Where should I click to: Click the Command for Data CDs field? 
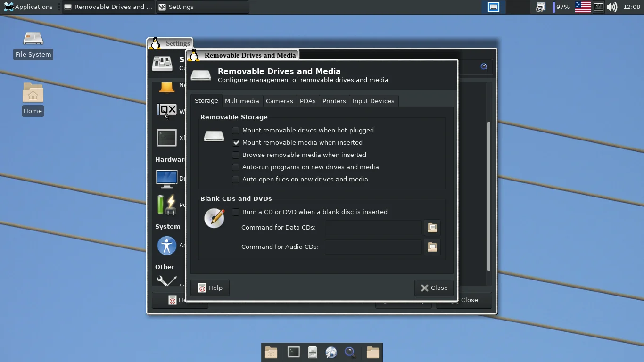point(373,228)
